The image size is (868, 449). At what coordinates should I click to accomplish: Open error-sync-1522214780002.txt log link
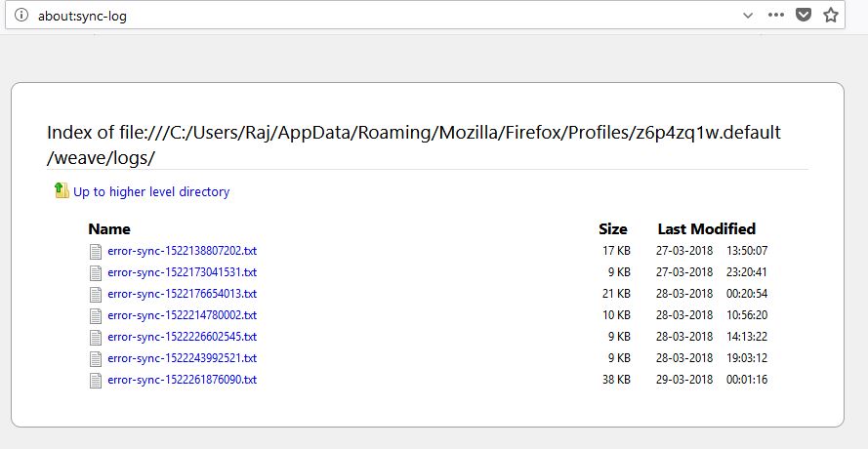point(182,315)
